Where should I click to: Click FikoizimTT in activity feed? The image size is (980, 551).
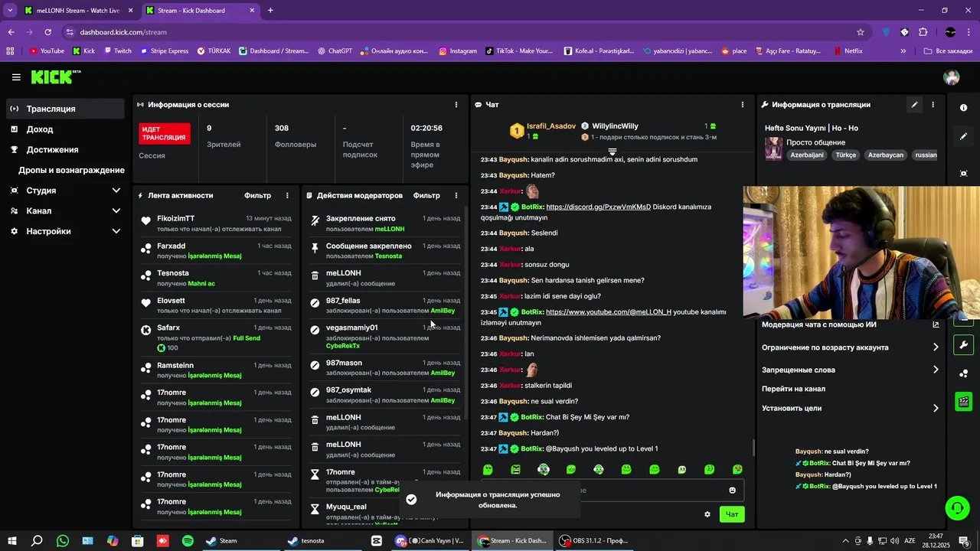[x=175, y=219]
